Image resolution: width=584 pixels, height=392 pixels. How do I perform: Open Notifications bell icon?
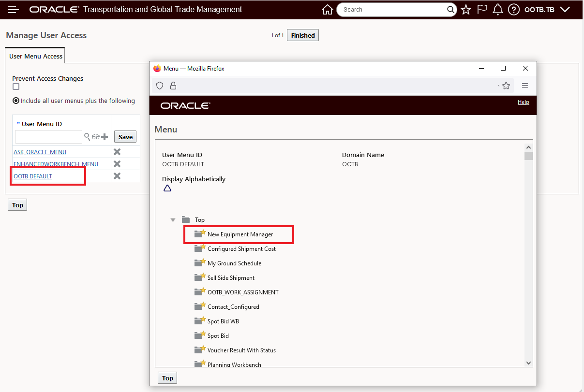tap(498, 10)
